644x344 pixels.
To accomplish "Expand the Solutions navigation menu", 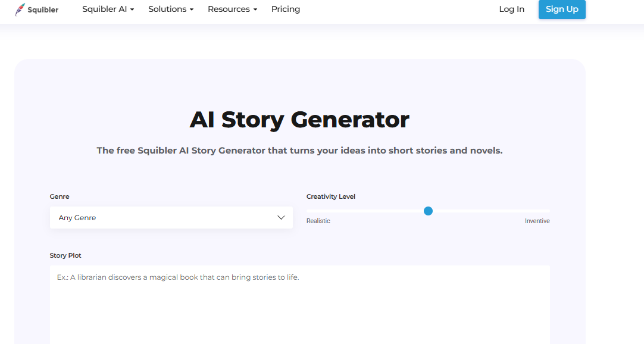I will click(171, 10).
